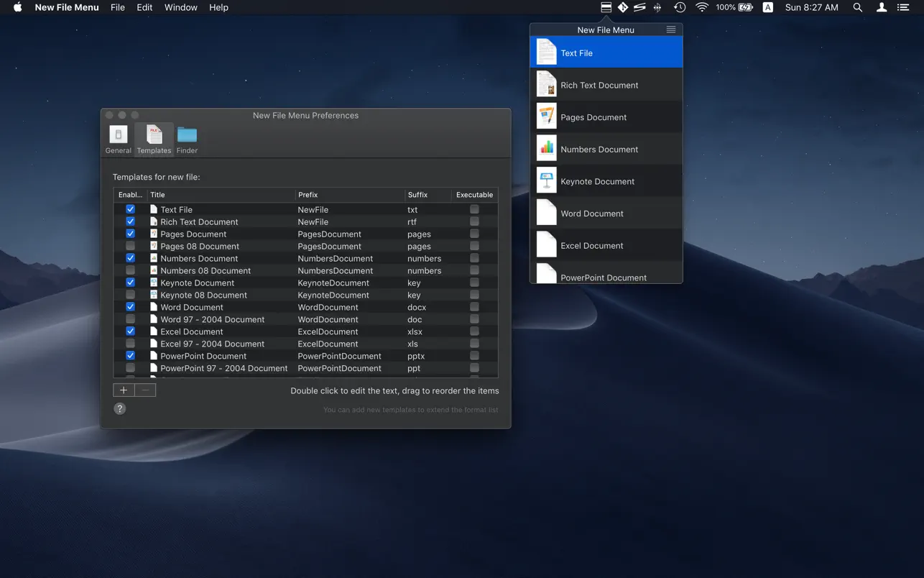Click the Pages Document icon in popup
This screenshot has height=578, width=924.
click(546, 116)
